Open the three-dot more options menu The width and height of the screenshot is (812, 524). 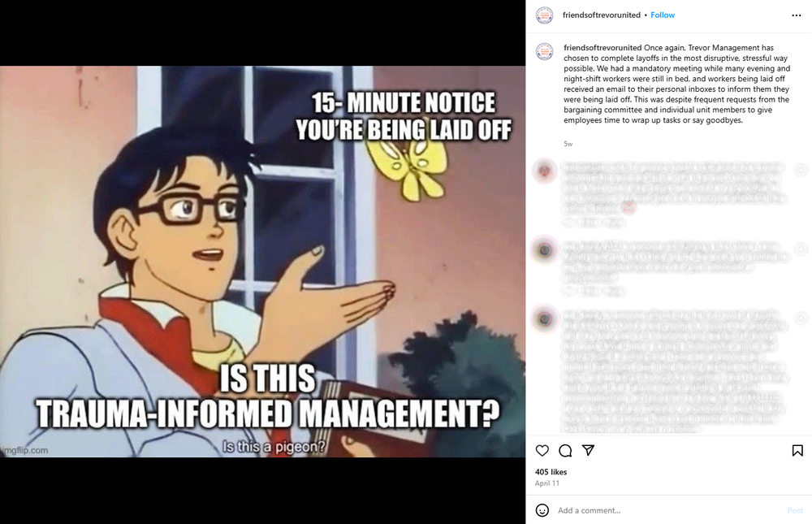[797, 15]
